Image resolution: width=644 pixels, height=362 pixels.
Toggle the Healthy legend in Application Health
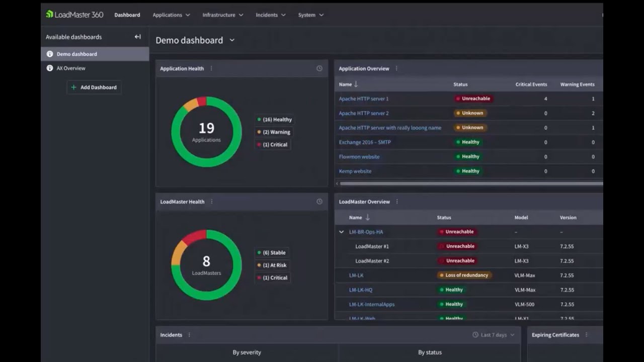tap(274, 120)
